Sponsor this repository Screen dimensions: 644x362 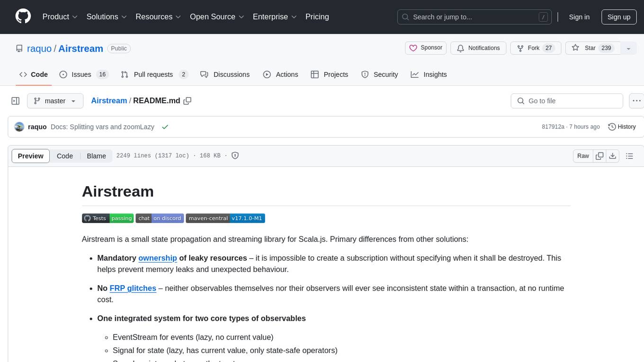click(426, 48)
